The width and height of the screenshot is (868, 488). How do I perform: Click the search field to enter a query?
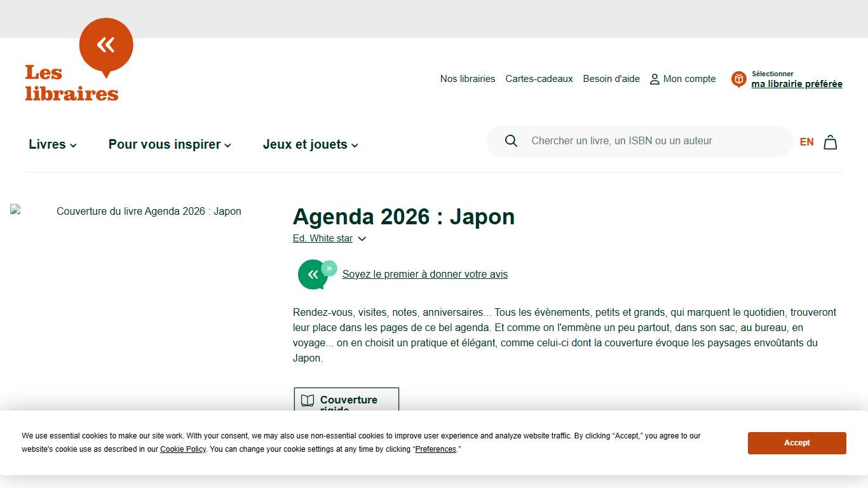tap(635, 140)
